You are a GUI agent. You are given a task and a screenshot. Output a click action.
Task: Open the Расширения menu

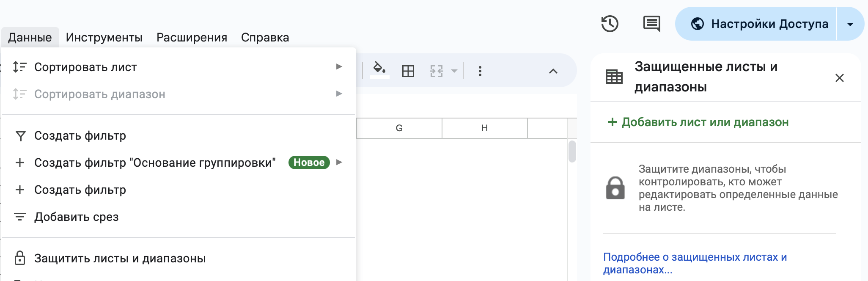pyautogui.click(x=192, y=38)
